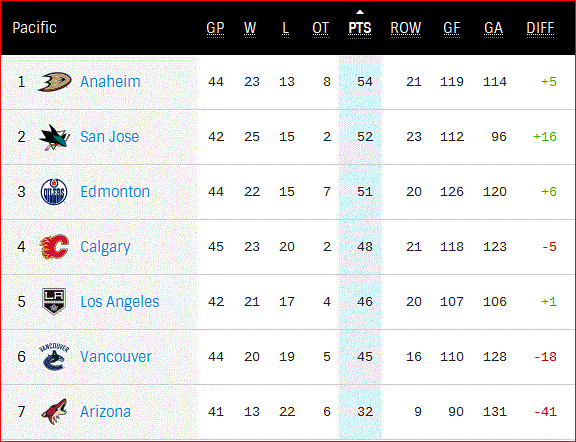Sort standings by W column header
The height and width of the screenshot is (442, 576).
pos(250,29)
